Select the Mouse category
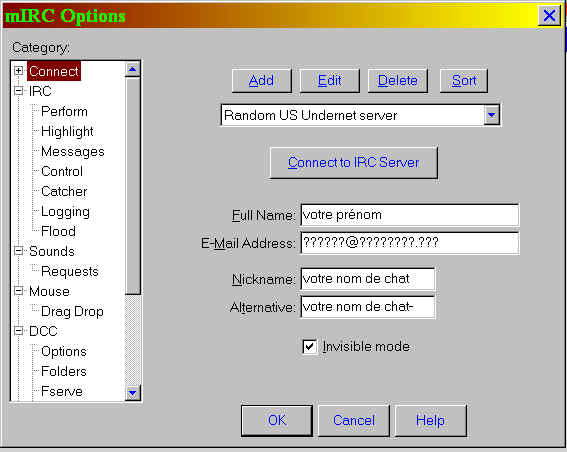 pyautogui.click(x=49, y=291)
